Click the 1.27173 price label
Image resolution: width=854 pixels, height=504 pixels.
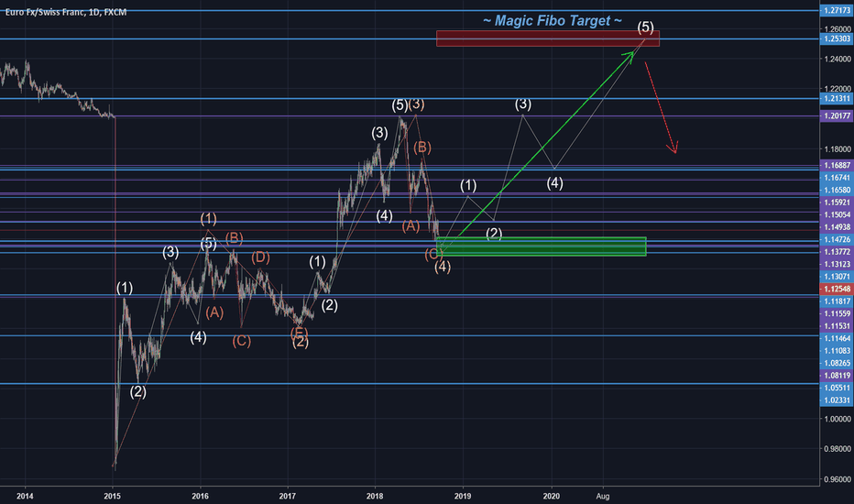pyautogui.click(x=836, y=10)
